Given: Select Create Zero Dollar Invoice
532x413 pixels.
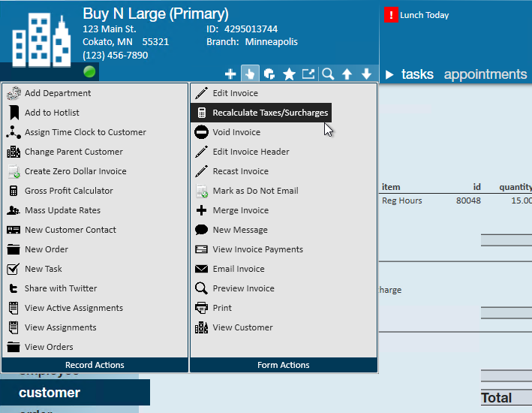Looking at the screenshot, I should [95, 171].
